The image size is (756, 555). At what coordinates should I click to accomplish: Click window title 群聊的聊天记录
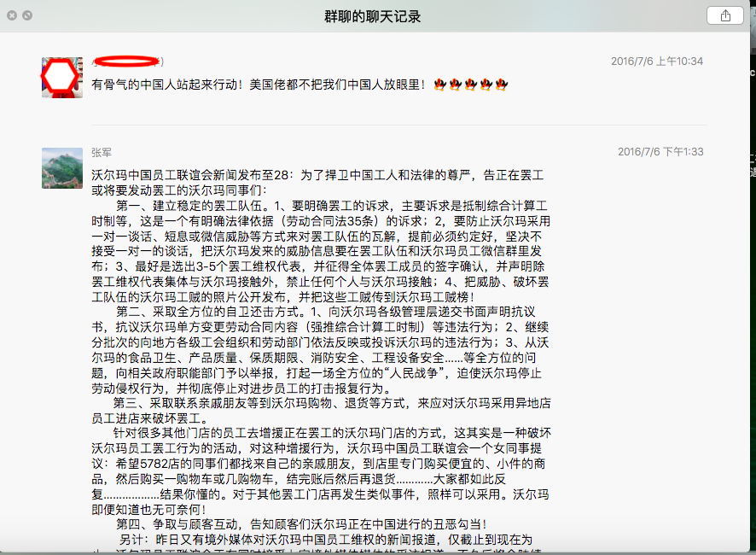coord(372,16)
